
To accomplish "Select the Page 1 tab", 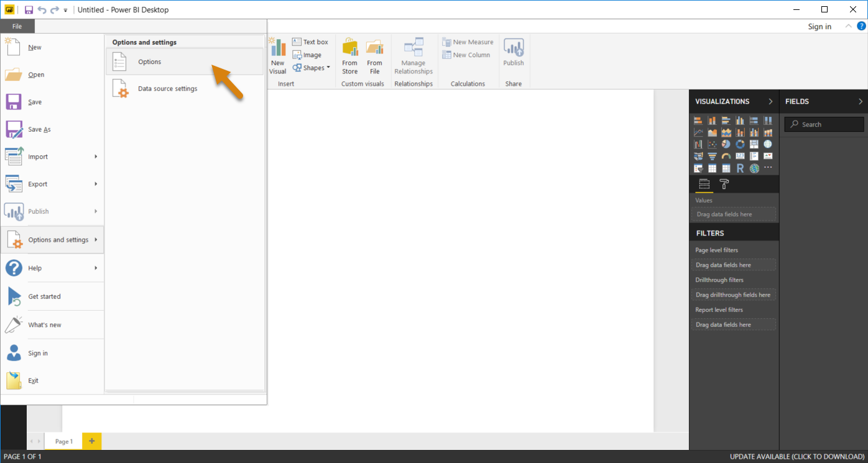I will tap(63, 441).
